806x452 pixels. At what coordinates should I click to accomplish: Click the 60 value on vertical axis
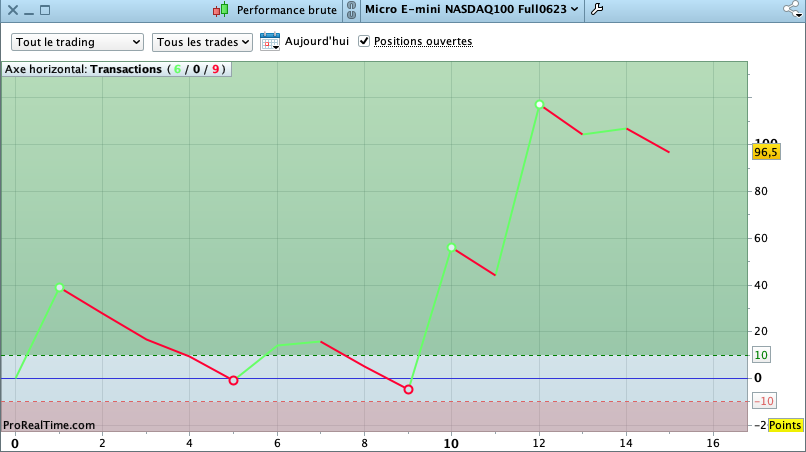pos(761,238)
